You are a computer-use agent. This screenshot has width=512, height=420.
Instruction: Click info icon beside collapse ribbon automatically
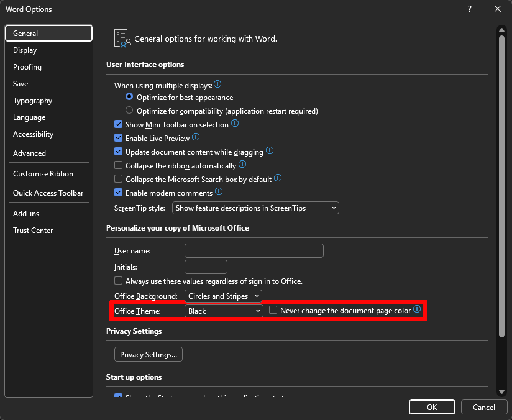point(242,165)
